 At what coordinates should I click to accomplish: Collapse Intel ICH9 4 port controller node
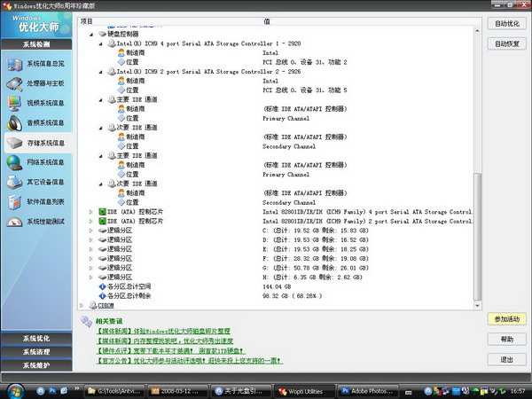click(x=102, y=43)
